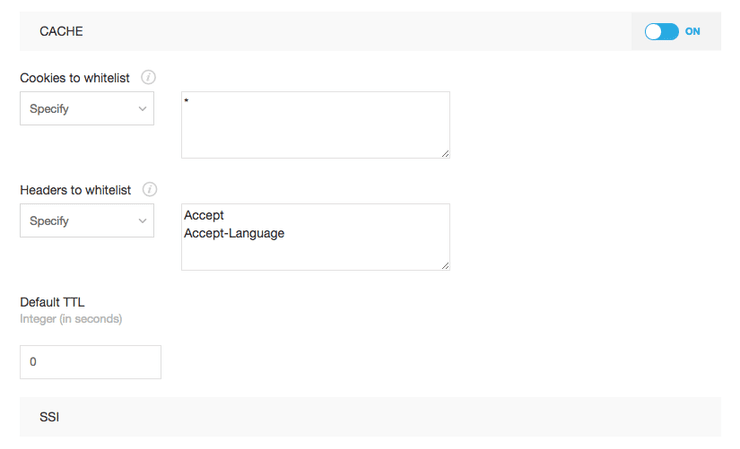The image size is (740, 449).
Task: Open the Headers to whitelist Specify dropdown
Action: coord(87,220)
